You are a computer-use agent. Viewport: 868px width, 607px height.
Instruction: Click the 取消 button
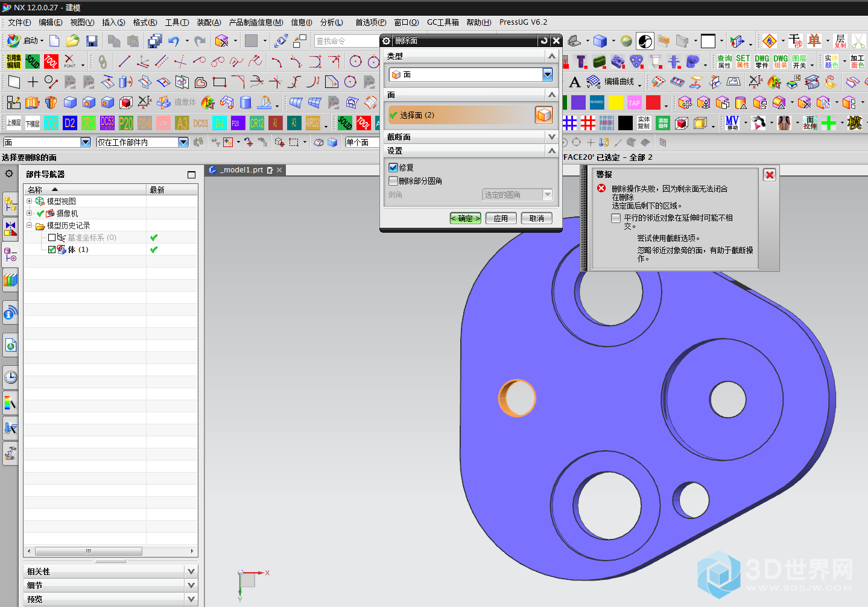click(537, 218)
